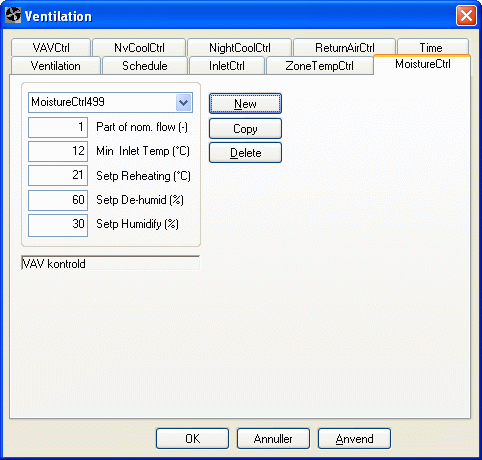
Task: Select the Schedule tab
Action: pos(145,65)
